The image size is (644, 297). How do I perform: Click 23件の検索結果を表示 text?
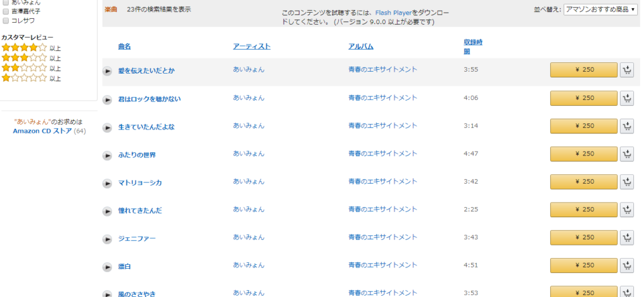(x=159, y=9)
